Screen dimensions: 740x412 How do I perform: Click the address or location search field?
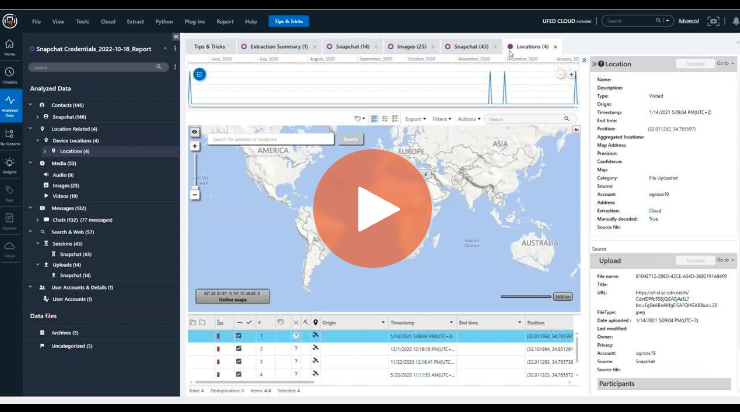click(271, 139)
